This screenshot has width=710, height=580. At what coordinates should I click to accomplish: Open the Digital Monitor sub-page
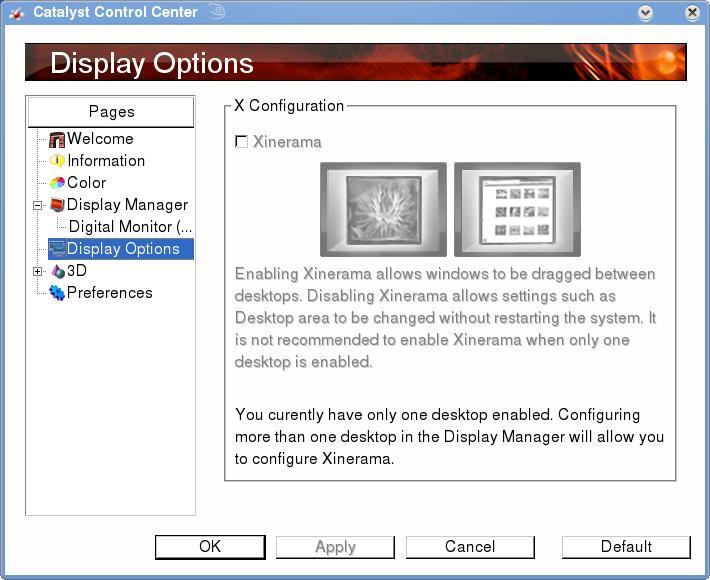point(130,226)
